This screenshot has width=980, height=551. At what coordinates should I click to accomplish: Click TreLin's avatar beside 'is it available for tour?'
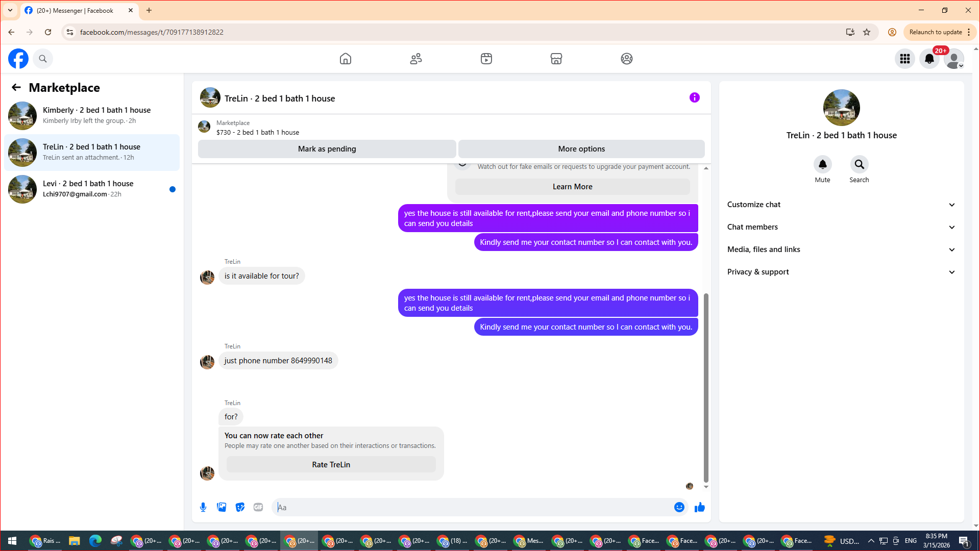point(207,277)
